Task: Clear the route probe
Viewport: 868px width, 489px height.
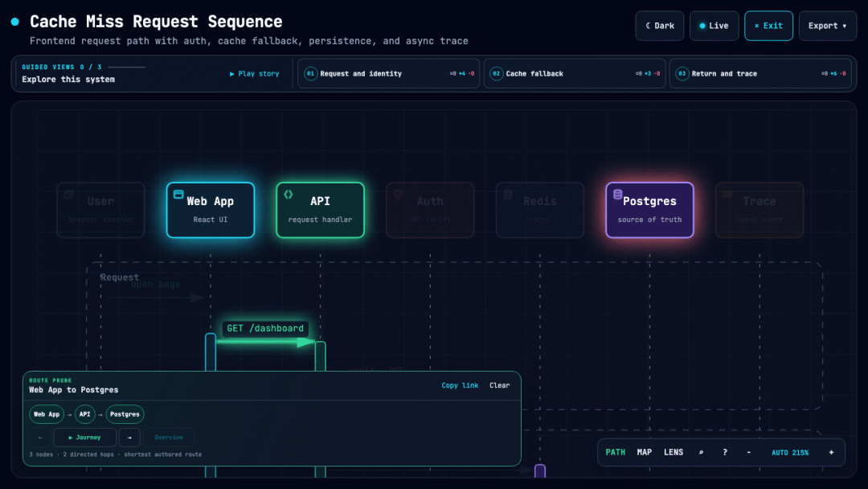Action: [499, 385]
